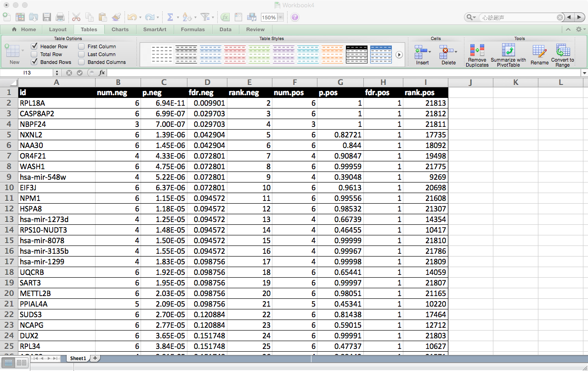Uncheck the Header Row checkbox
588x371 pixels.
click(34, 46)
